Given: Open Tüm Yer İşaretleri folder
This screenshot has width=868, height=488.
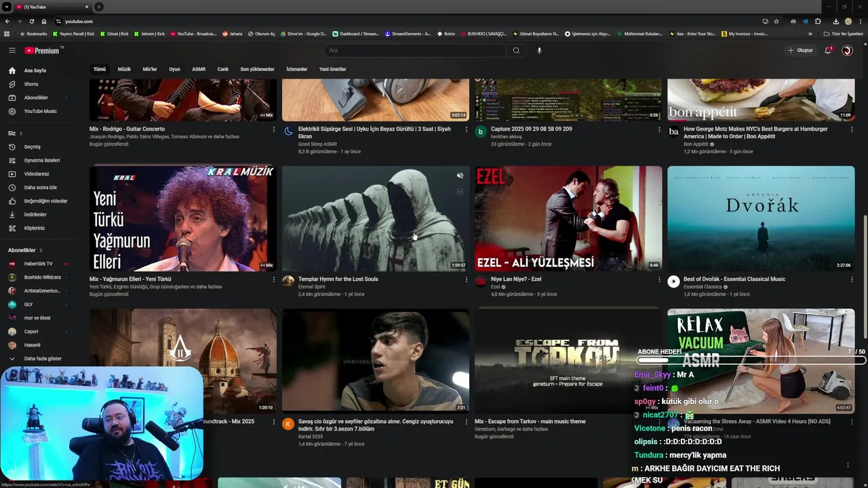Looking at the screenshot, I should pos(843,34).
